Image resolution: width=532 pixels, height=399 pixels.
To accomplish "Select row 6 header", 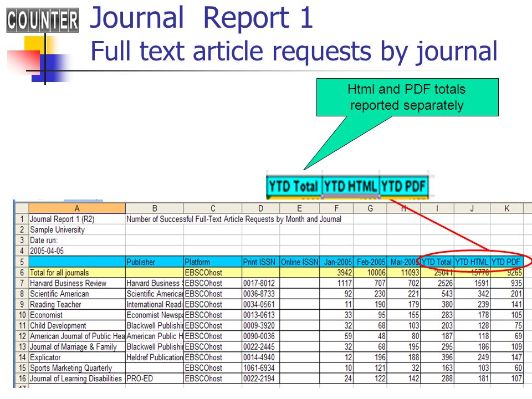I will (22, 272).
